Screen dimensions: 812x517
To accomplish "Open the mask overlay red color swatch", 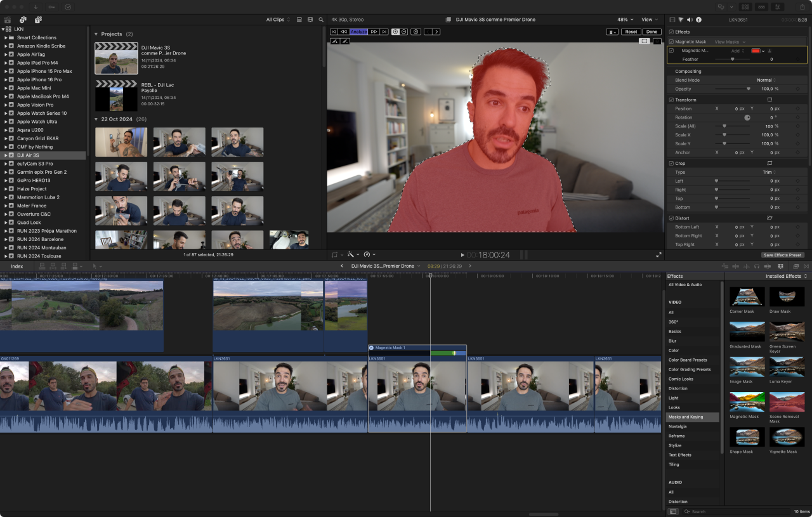I will [756, 51].
